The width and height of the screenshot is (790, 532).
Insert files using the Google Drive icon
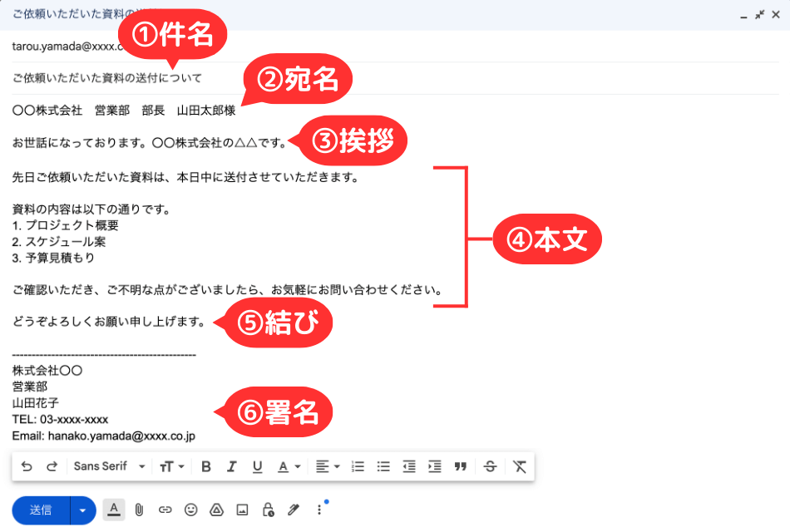point(216,510)
